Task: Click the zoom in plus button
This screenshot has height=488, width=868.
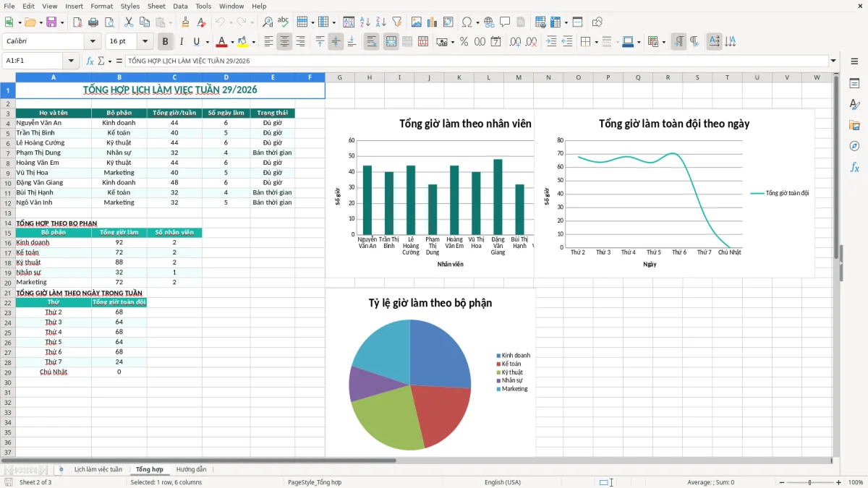Action: [x=838, y=482]
